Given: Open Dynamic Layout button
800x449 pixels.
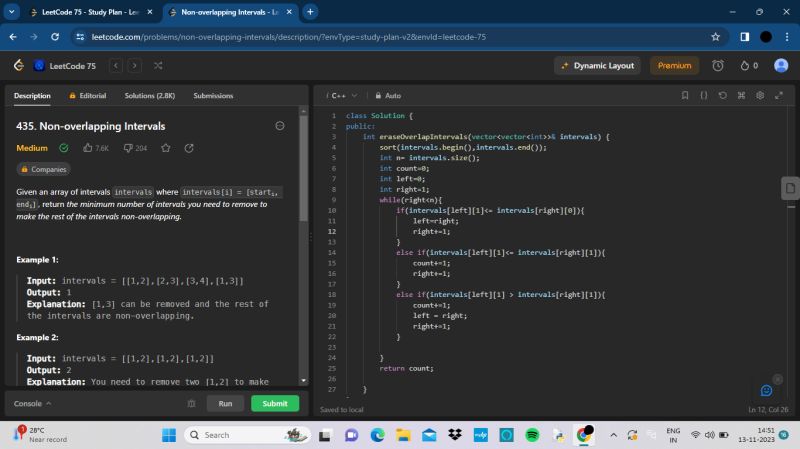Looking at the screenshot, I should (x=597, y=65).
